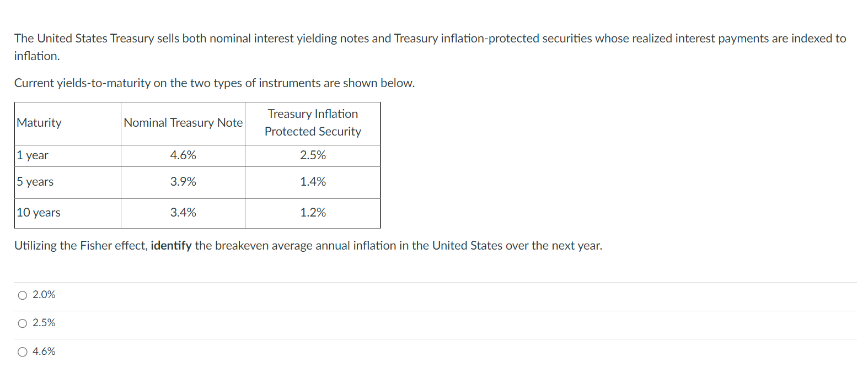
Task: Click the Treasury Inflation Protected Security header
Action: [312, 123]
